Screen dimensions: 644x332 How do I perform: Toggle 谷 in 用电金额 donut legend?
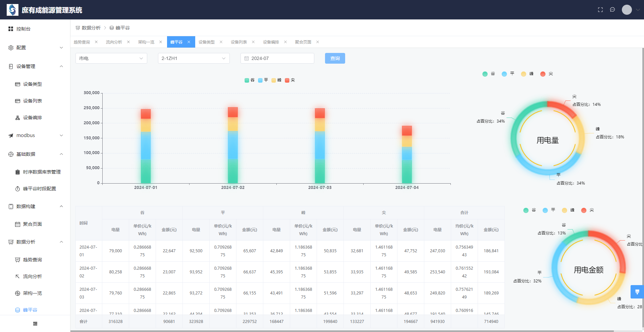(530, 210)
